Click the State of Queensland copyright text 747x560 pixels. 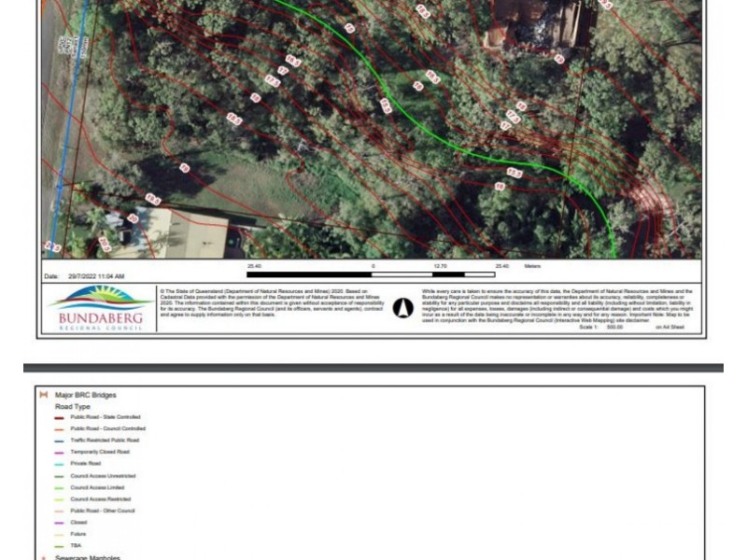272,303
